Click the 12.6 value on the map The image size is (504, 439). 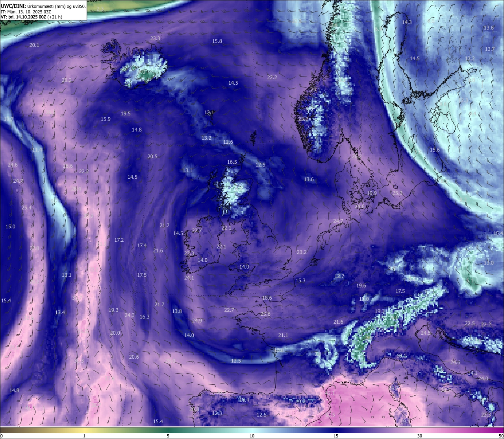pyautogui.click(x=228, y=142)
